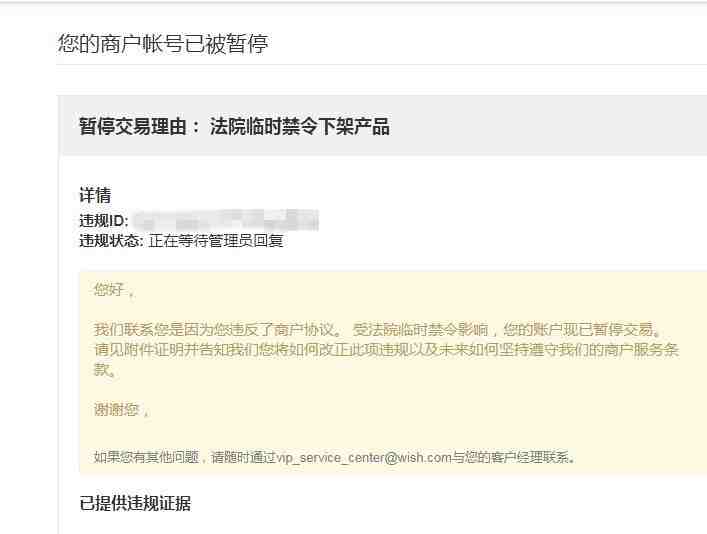Click the status text 正在等待管理员回复
Image resolution: width=707 pixels, height=534 pixels.
216,241
